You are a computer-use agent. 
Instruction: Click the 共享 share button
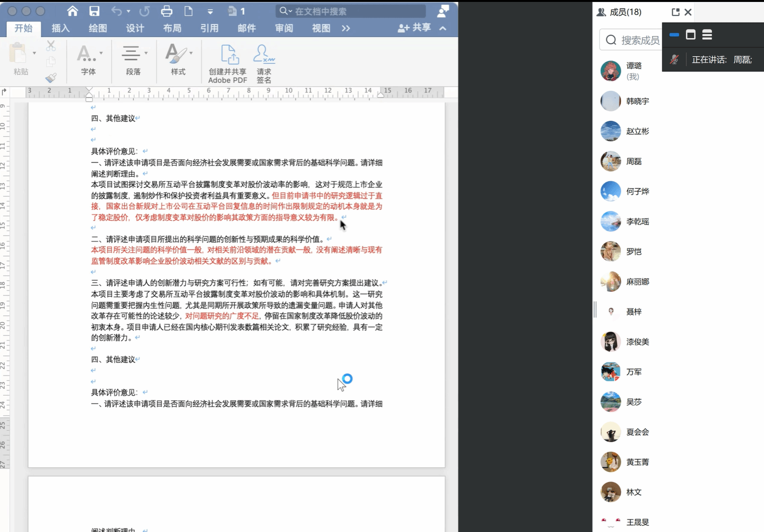click(x=414, y=28)
